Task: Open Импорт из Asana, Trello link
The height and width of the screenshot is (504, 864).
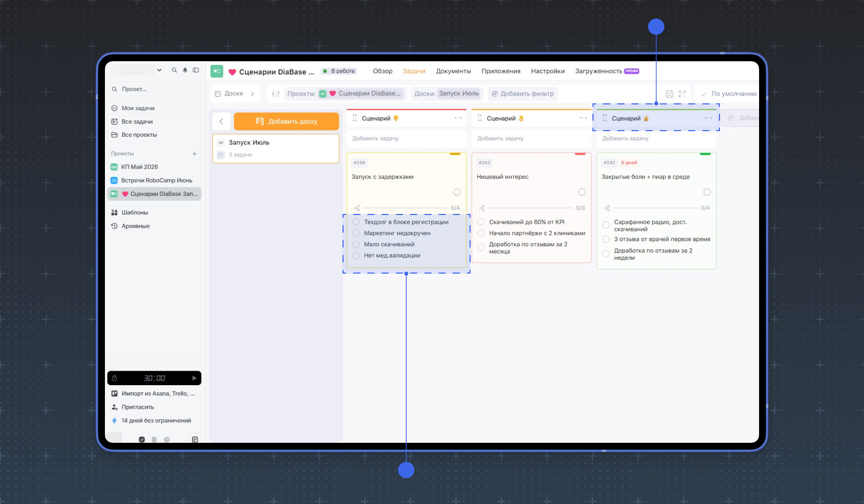Action: pyautogui.click(x=153, y=394)
